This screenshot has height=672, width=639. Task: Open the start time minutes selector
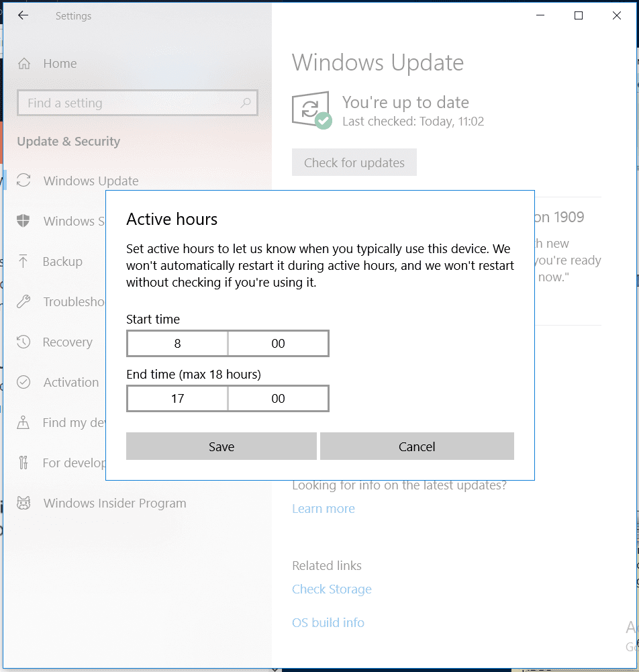[x=278, y=343]
